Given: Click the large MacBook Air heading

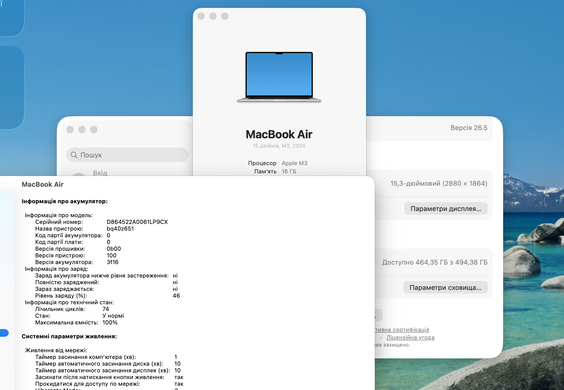Looking at the screenshot, I should tap(279, 134).
